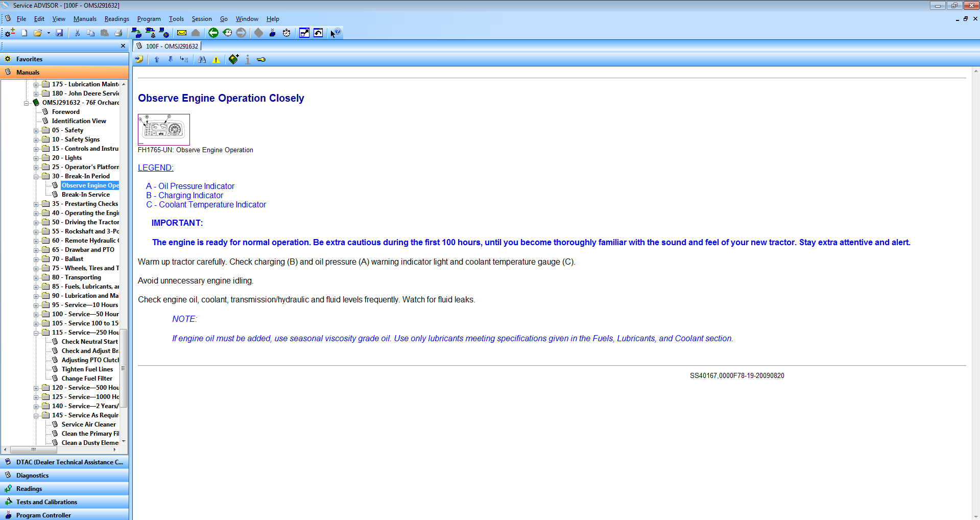
Task: Open the Readings menu
Action: [x=117, y=19]
